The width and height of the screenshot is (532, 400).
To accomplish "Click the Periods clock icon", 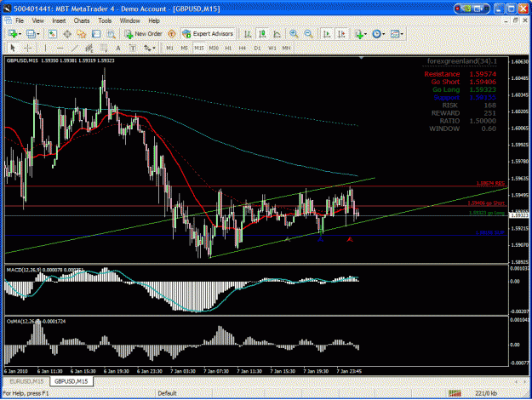I will tap(376, 34).
